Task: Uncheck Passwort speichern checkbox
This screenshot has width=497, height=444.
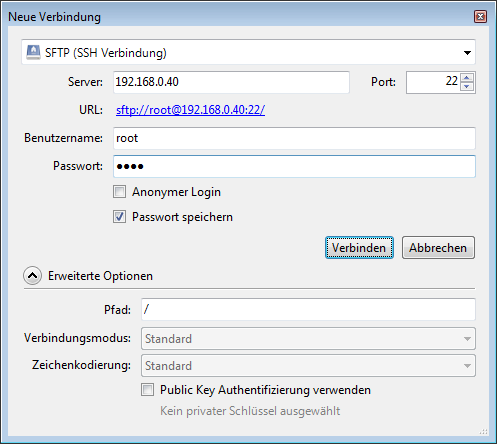Action: pyautogui.click(x=119, y=217)
